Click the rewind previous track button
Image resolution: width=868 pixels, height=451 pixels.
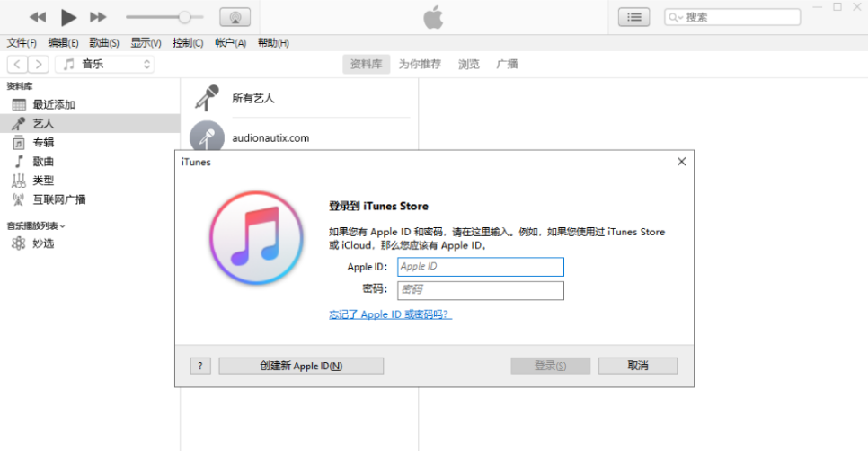pos(38,17)
